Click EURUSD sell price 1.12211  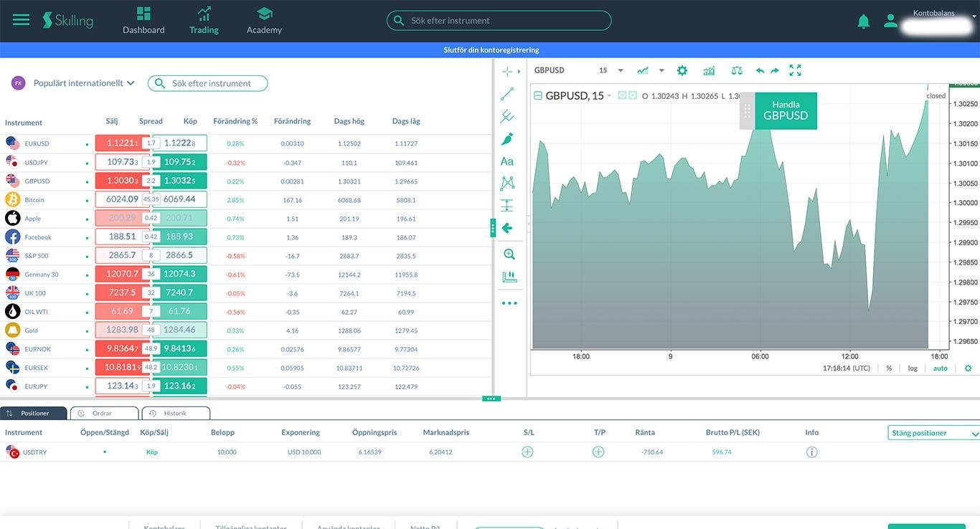tap(123, 143)
